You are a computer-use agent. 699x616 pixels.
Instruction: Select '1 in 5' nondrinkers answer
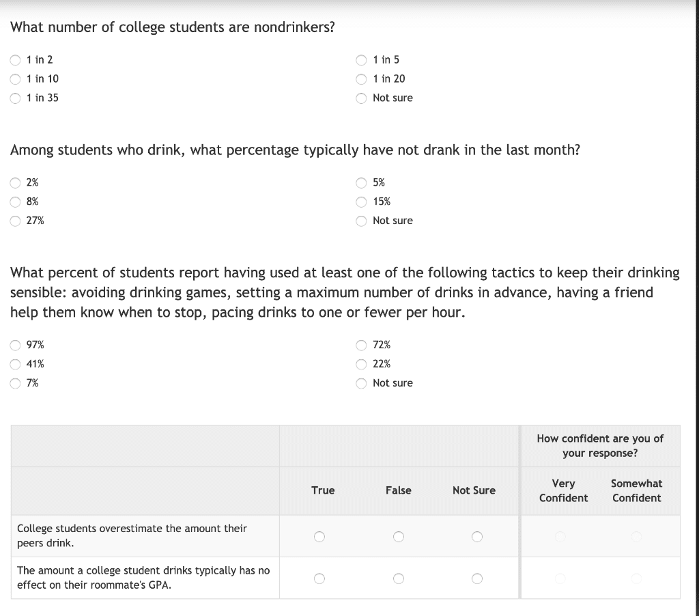(x=361, y=60)
